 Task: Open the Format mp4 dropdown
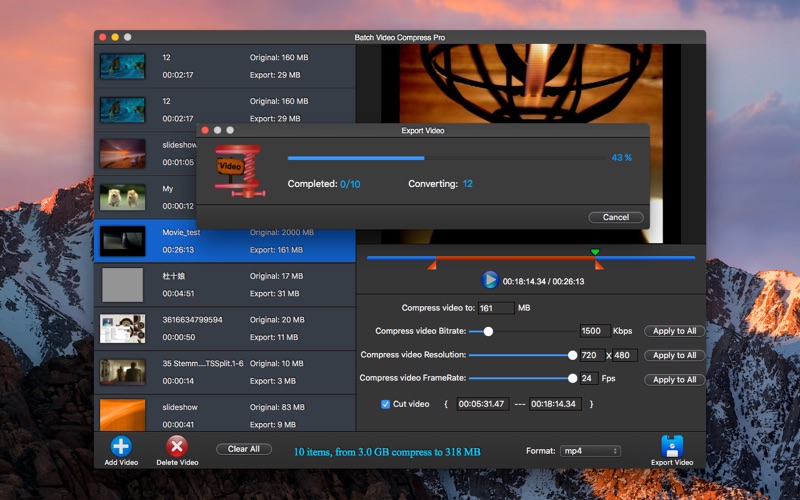click(590, 451)
